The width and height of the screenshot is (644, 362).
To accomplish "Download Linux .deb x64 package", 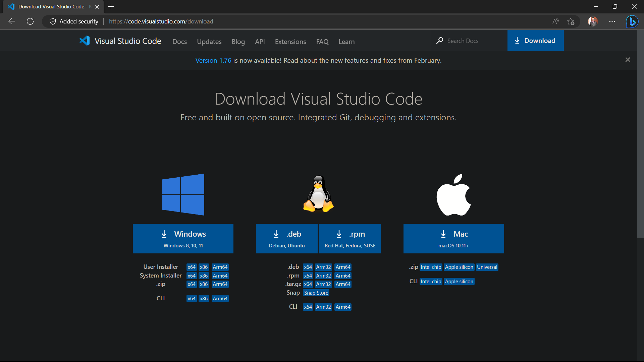I will point(308,267).
